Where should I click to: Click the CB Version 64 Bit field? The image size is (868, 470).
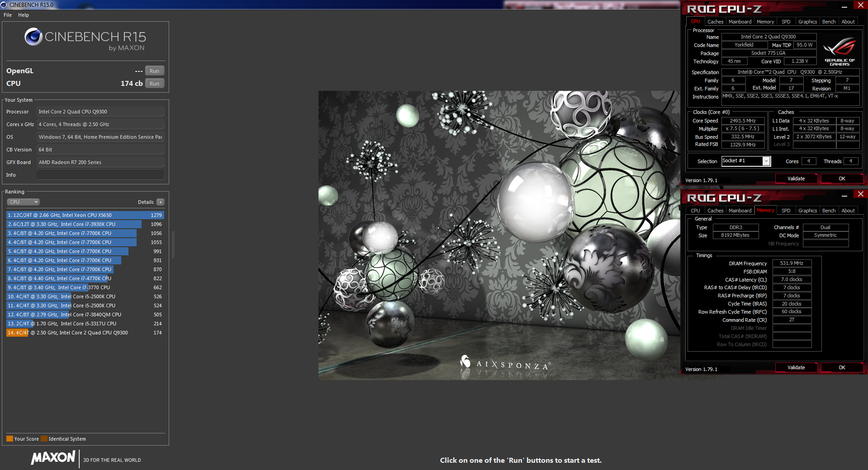100,150
